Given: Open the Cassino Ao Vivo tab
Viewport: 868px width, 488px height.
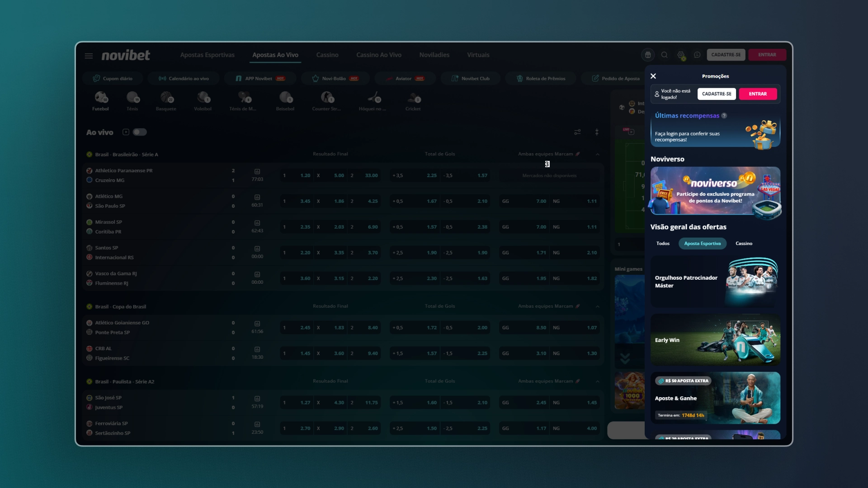Looking at the screenshot, I should click(x=379, y=55).
